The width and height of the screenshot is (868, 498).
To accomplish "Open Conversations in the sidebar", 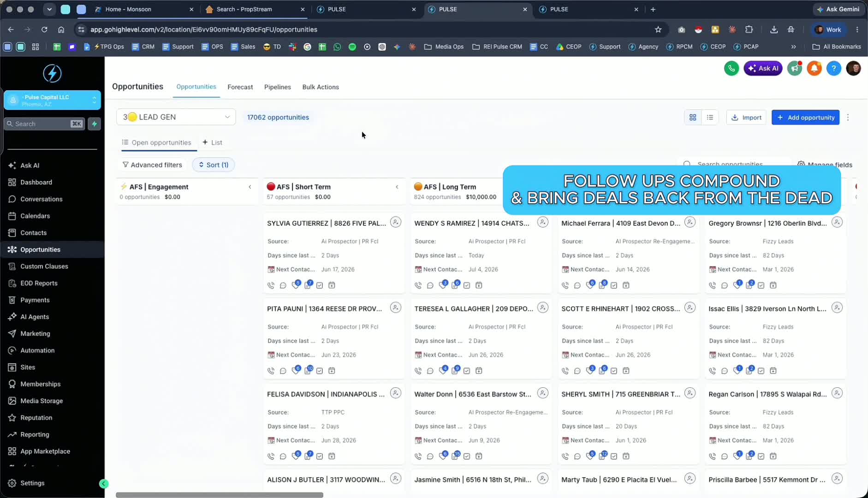I will click(x=41, y=199).
